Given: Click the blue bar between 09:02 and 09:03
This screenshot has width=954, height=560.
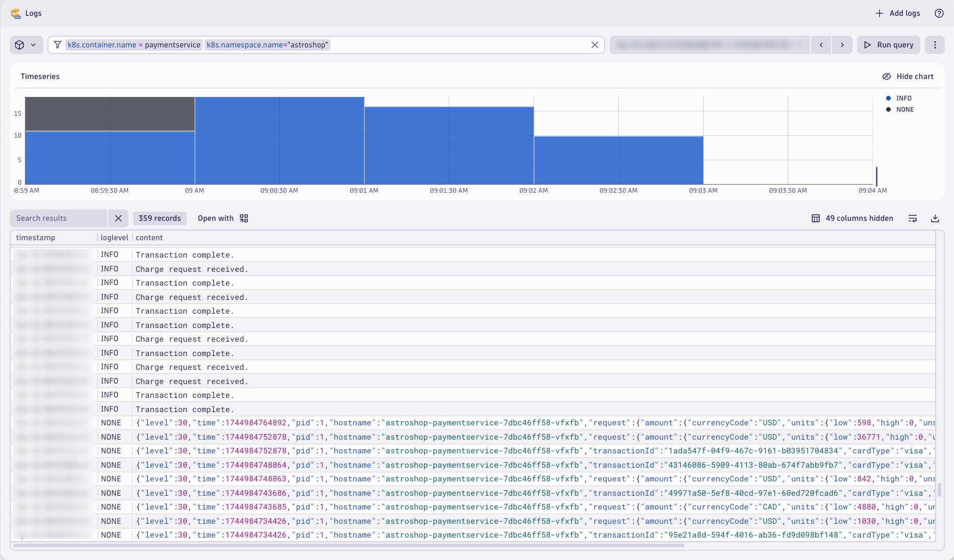Looking at the screenshot, I should pos(618,160).
